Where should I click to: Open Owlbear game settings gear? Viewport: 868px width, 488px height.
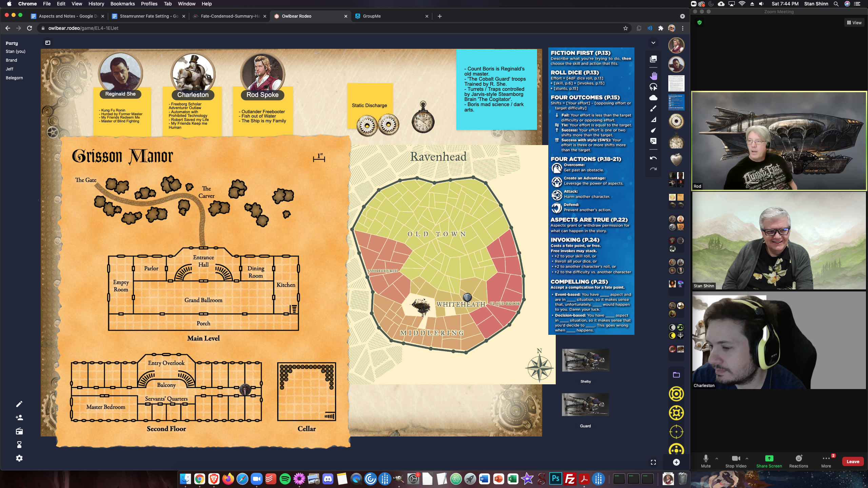pyautogui.click(x=19, y=458)
